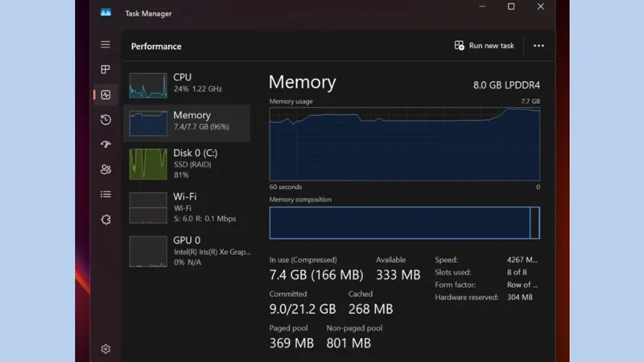Select the CPU performance entry
This screenshot has width=644, height=362.
[187, 85]
